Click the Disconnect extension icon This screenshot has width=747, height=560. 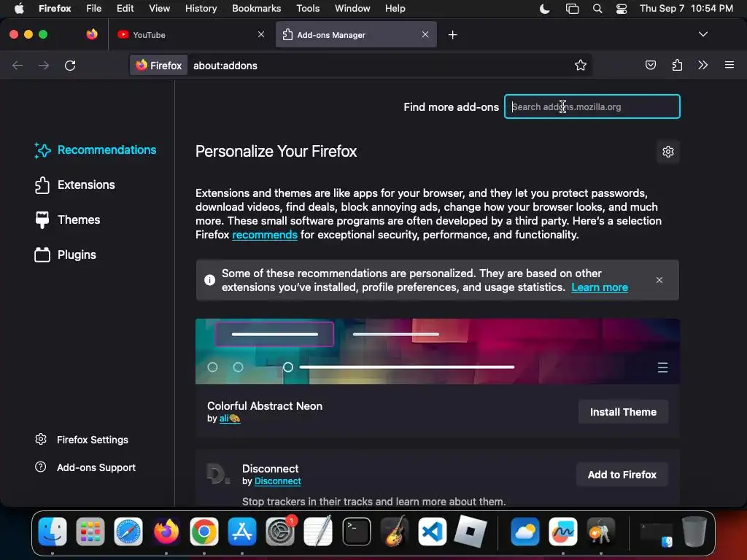click(218, 474)
